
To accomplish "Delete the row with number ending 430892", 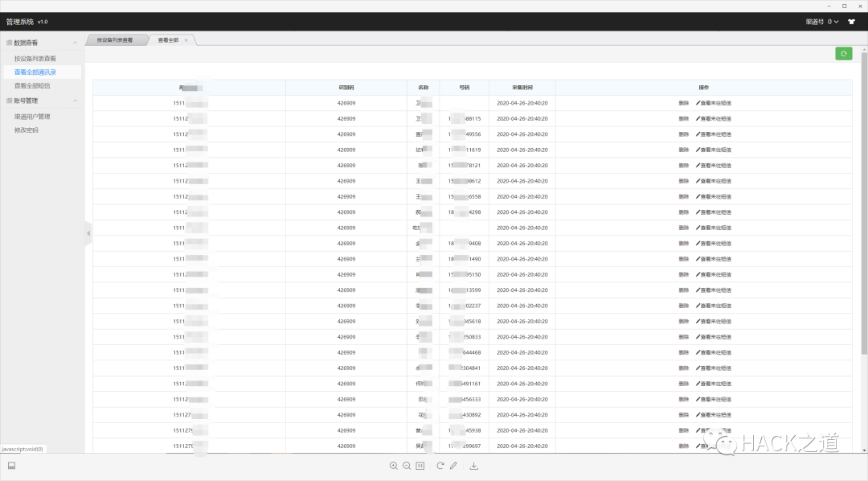I will pyautogui.click(x=684, y=415).
